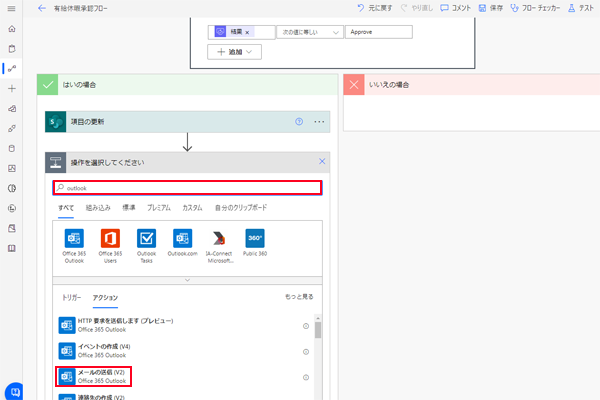Click the action list scrollbar thumb

(x=318, y=330)
